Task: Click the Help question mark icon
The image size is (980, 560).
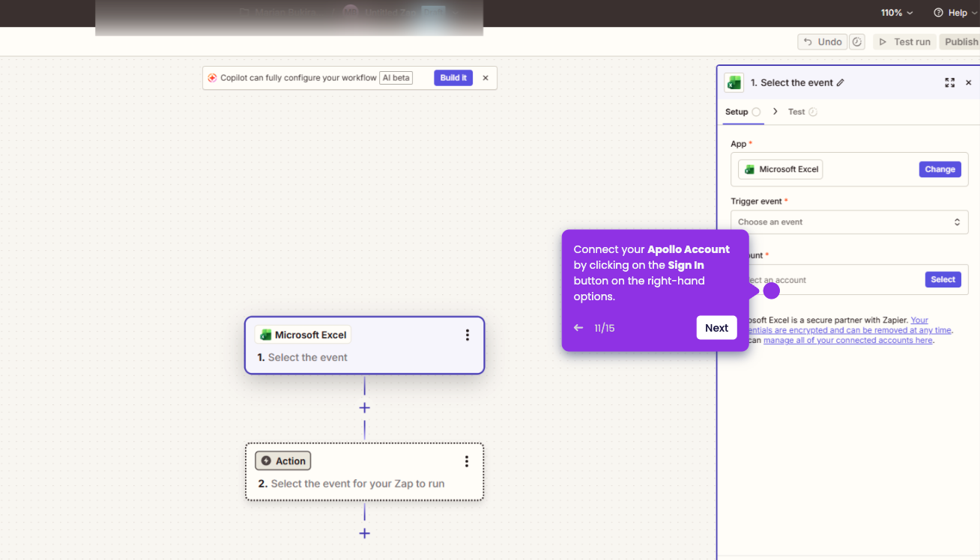Action: click(x=938, y=13)
